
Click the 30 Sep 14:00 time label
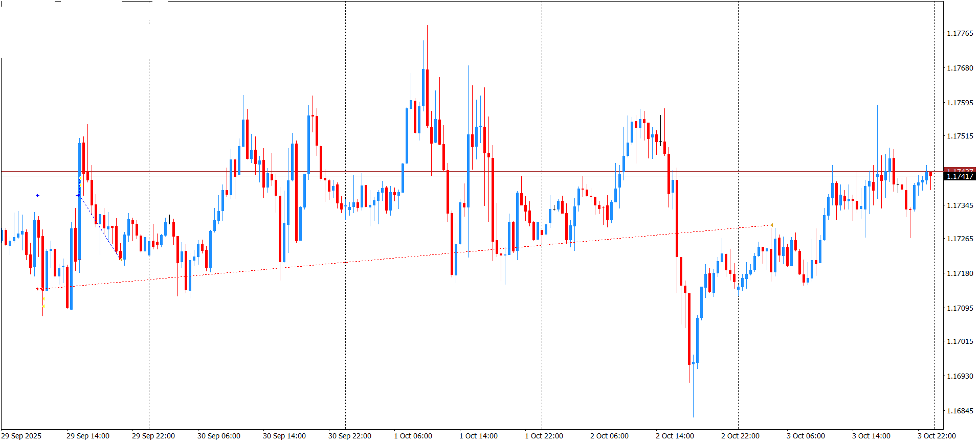click(284, 436)
